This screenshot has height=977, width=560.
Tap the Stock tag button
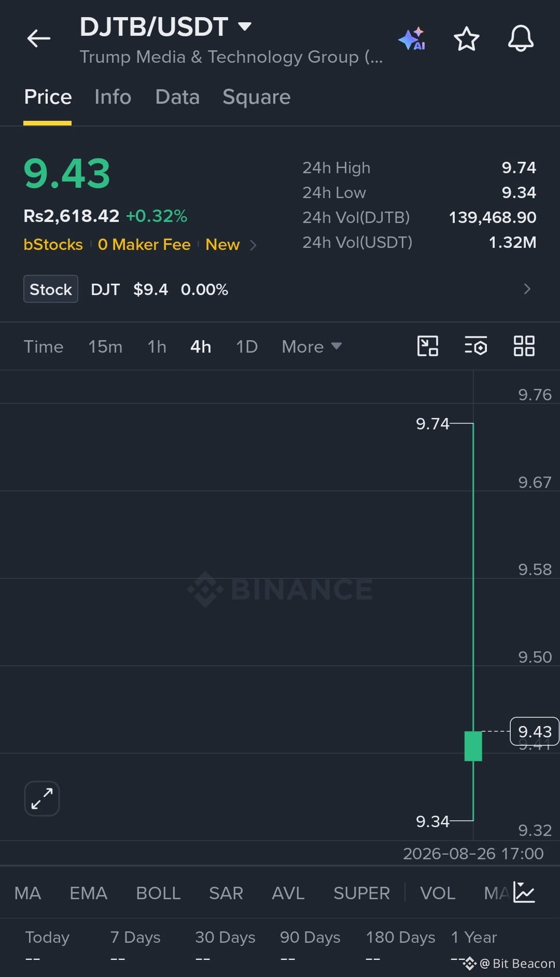pos(51,289)
